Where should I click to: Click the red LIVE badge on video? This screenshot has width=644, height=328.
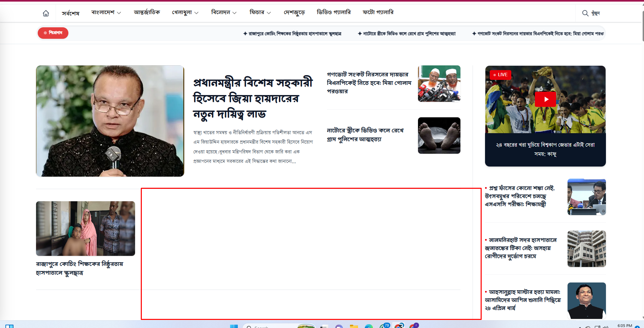[501, 75]
